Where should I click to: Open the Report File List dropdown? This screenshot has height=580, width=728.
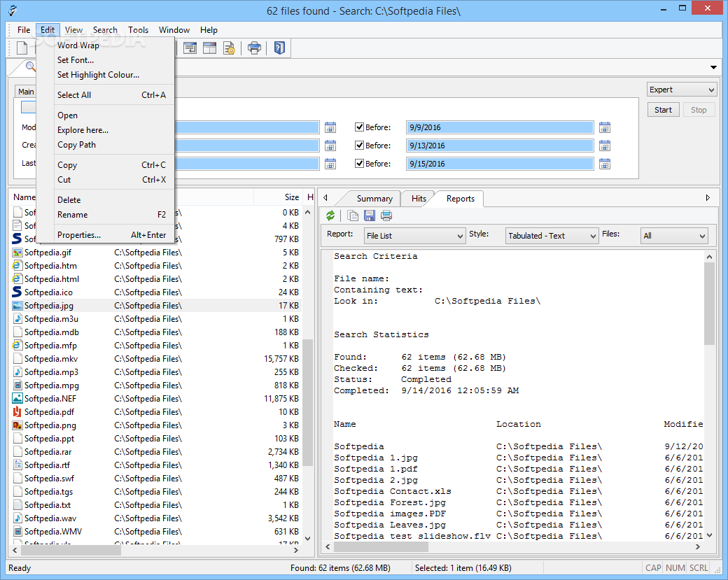(414, 236)
